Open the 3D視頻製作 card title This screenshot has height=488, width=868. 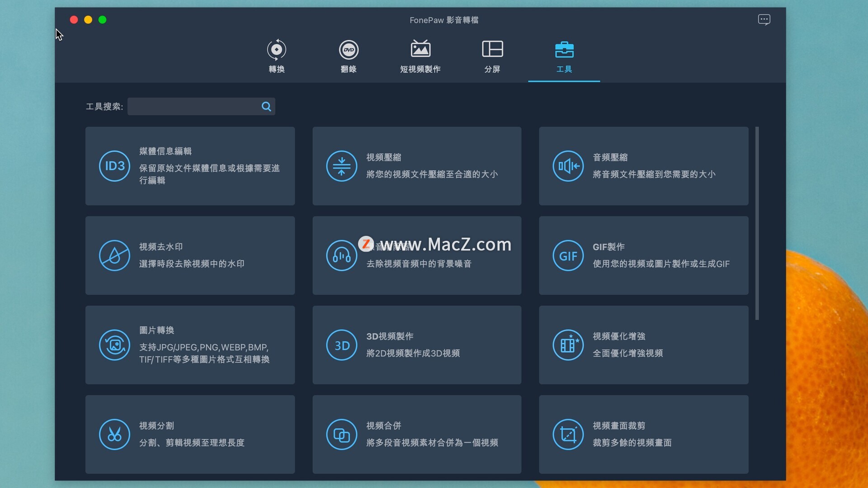[x=390, y=336]
